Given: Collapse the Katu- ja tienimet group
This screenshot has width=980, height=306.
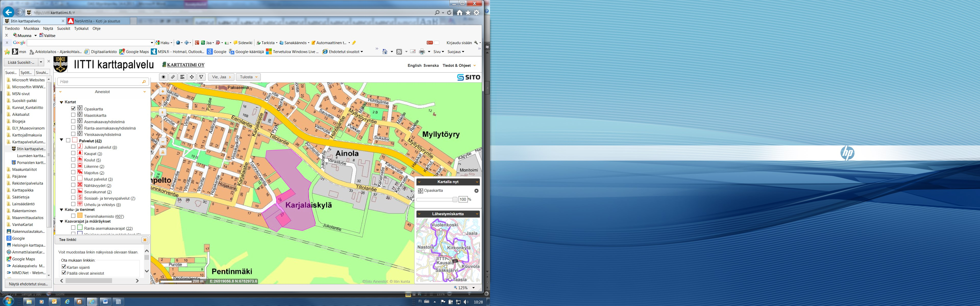Looking at the screenshot, I should tap(61, 210).
